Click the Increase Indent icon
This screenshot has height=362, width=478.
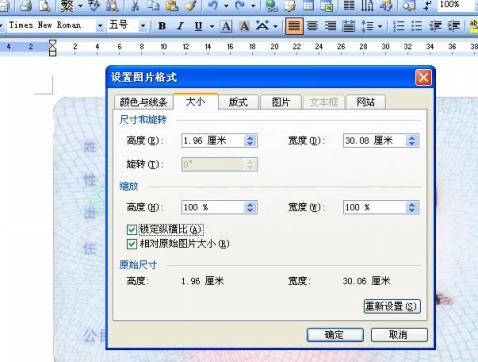[x=454, y=26]
